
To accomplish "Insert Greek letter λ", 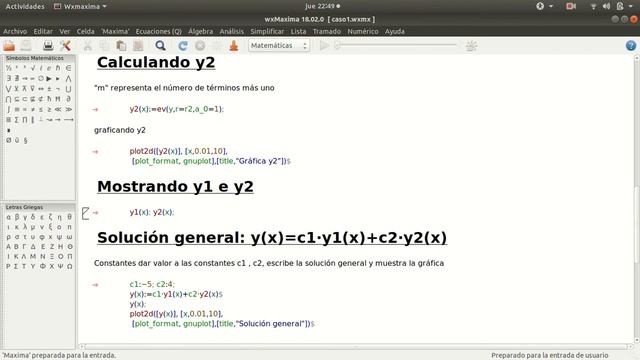I will [25, 227].
